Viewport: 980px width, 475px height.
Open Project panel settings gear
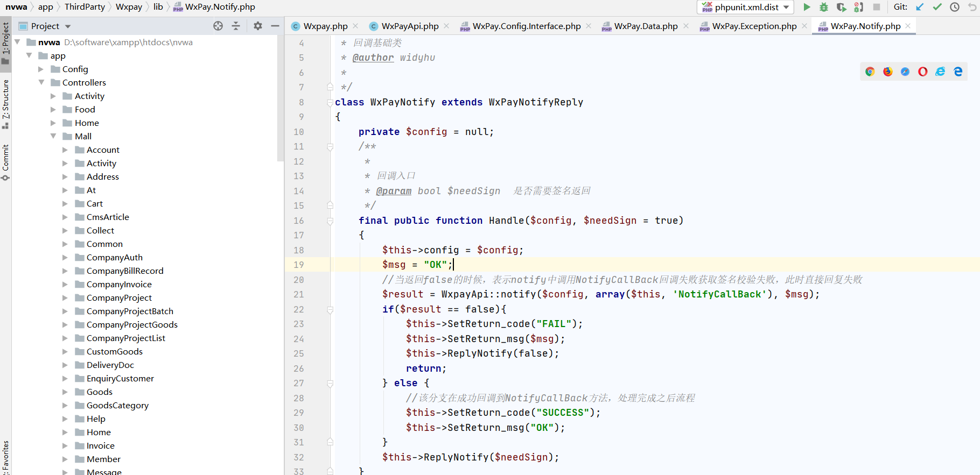pos(258,26)
